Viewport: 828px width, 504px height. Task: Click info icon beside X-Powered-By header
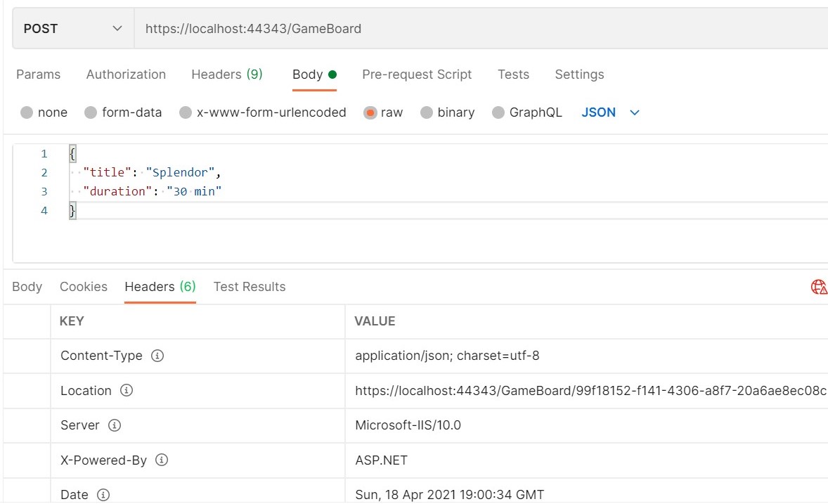point(162,460)
